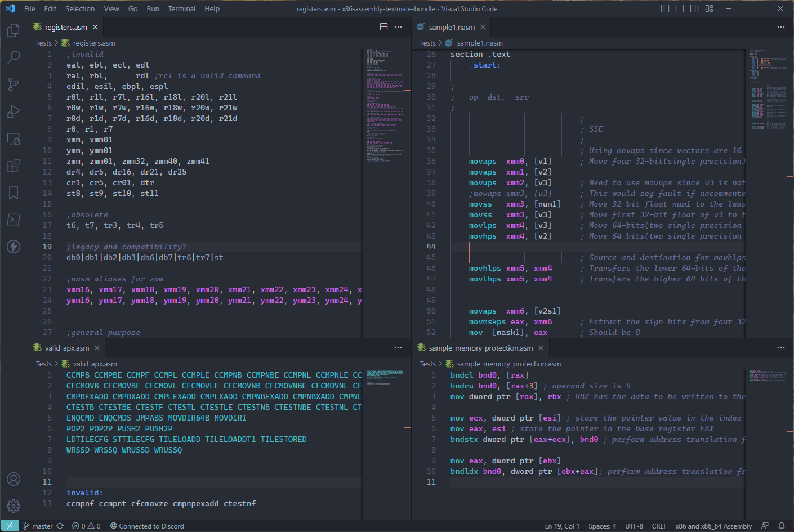Viewport: 794px width, 532px height.
Task: Open More Actions in sample-memory-protection.asm group
Action: 781,348
